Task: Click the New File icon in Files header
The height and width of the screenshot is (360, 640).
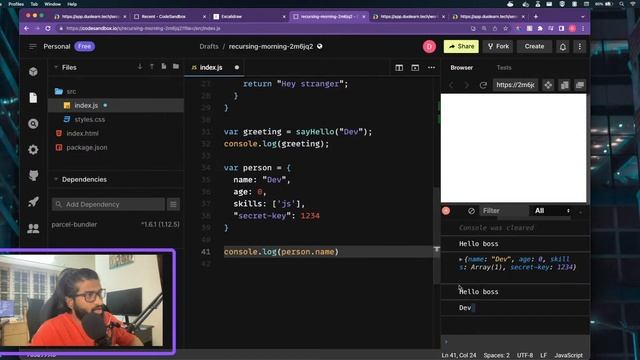Action: click(164, 67)
